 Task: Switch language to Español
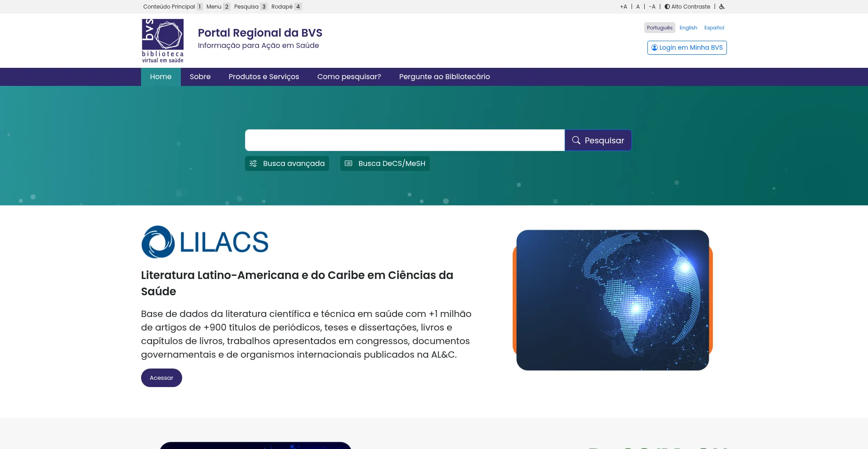click(x=714, y=28)
